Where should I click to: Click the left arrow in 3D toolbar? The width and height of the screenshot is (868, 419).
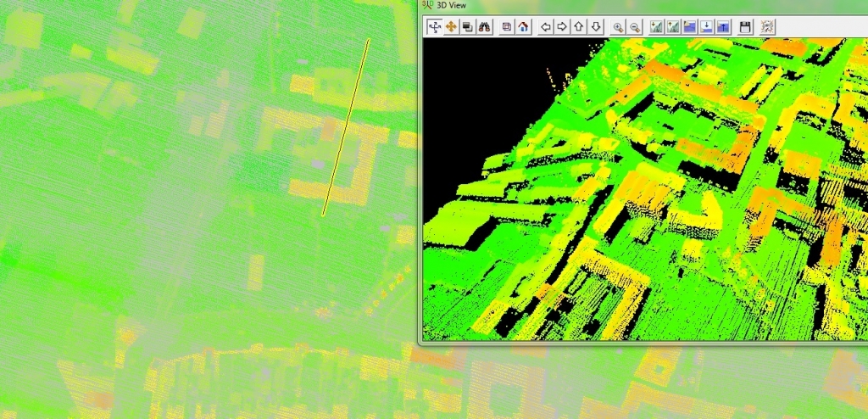coord(546,26)
